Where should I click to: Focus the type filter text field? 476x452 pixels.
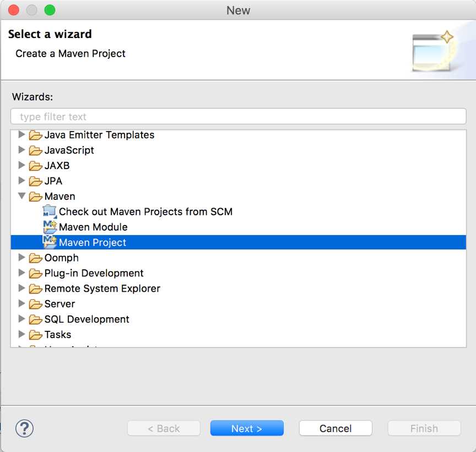pos(238,117)
